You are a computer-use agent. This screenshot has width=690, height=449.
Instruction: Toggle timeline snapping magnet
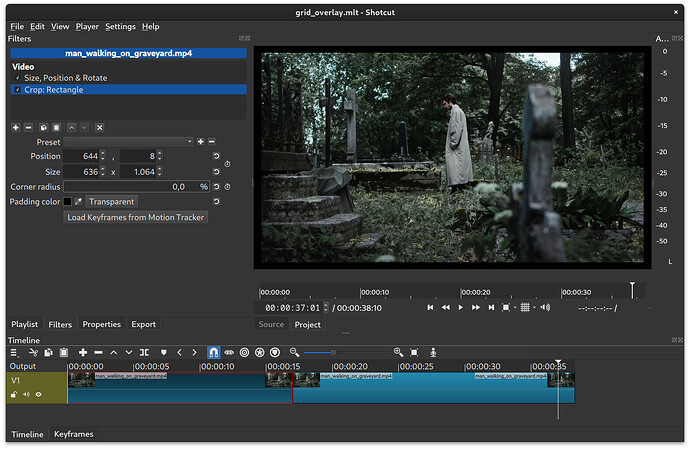[x=213, y=353]
